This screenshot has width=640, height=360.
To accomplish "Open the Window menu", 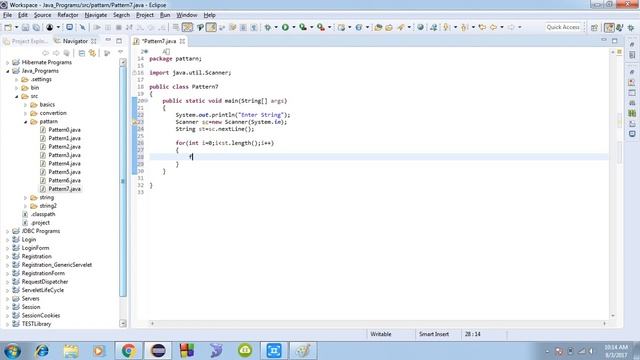I will click(x=187, y=15).
